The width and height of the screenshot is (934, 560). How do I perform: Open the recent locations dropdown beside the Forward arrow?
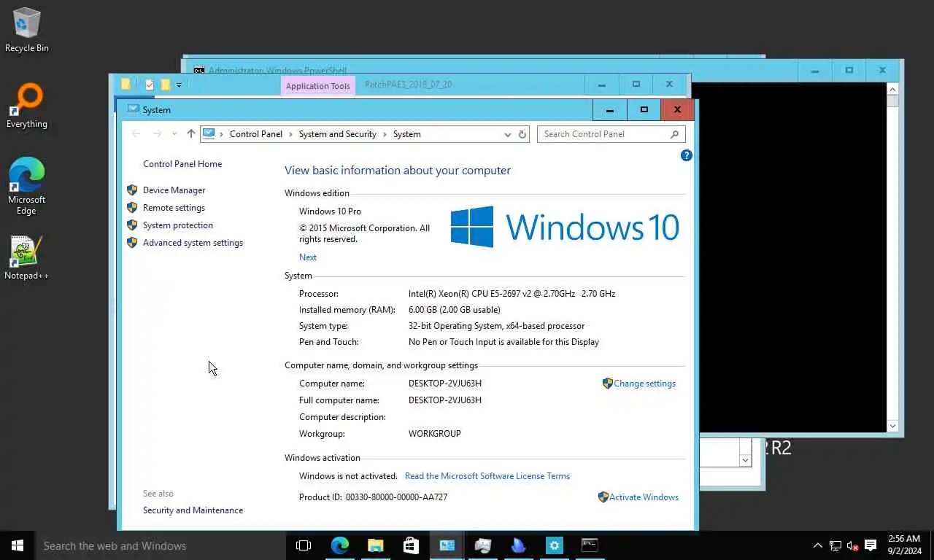(x=174, y=134)
